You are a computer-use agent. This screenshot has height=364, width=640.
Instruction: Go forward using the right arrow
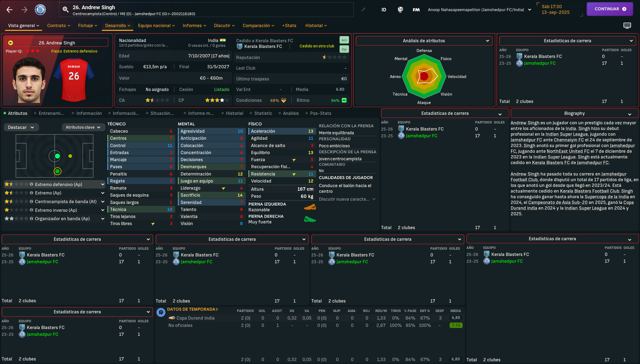point(24,10)
